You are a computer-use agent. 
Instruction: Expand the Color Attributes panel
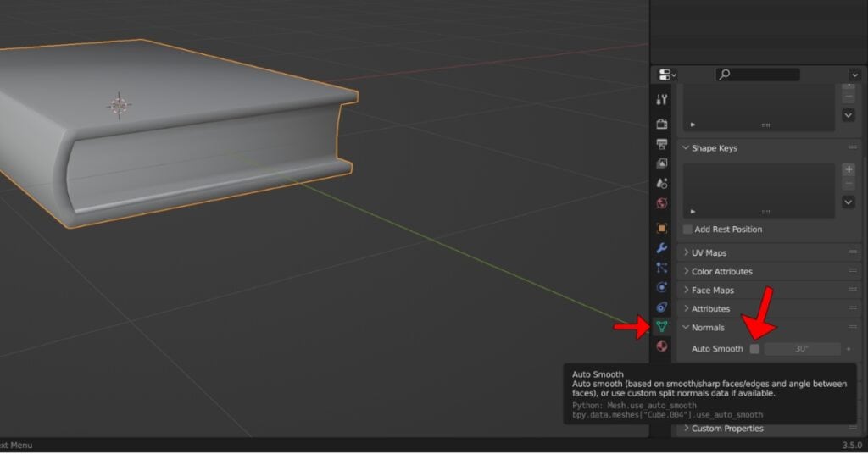(721, 271)
